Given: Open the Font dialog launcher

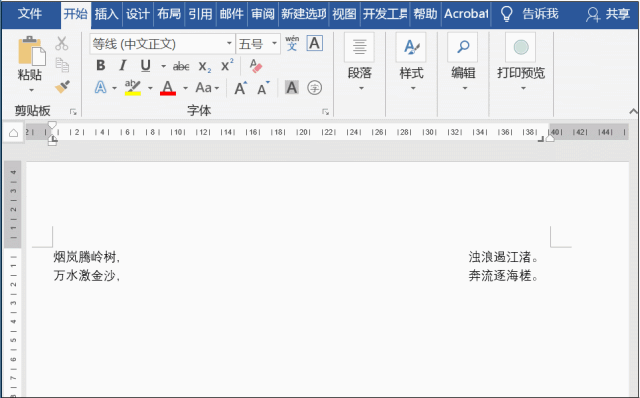Looking at the screenshot, I should (x=325, y=111).
